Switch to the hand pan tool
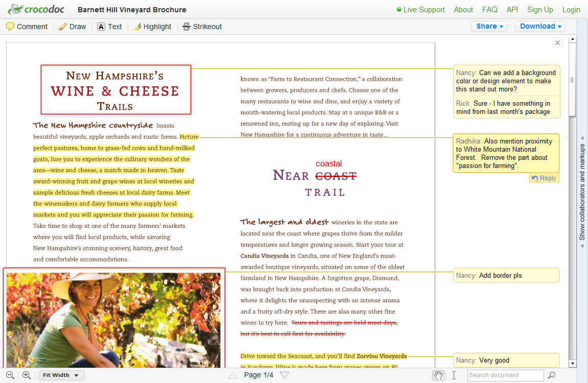 (x=438, y=375)
